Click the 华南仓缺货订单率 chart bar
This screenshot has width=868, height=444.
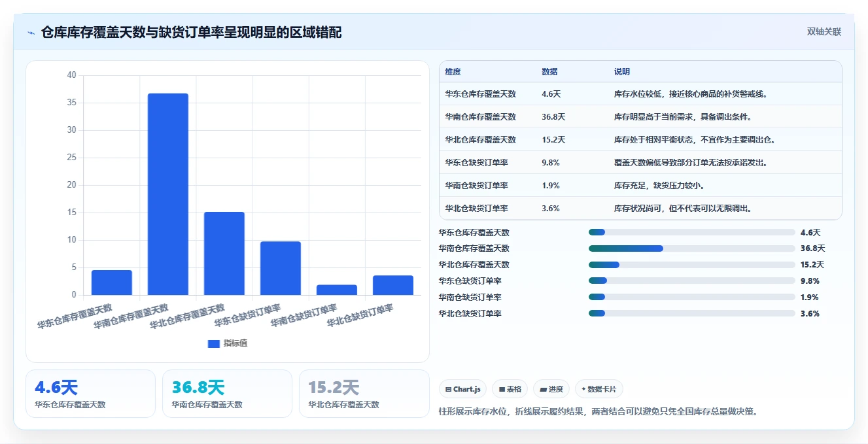337,290
